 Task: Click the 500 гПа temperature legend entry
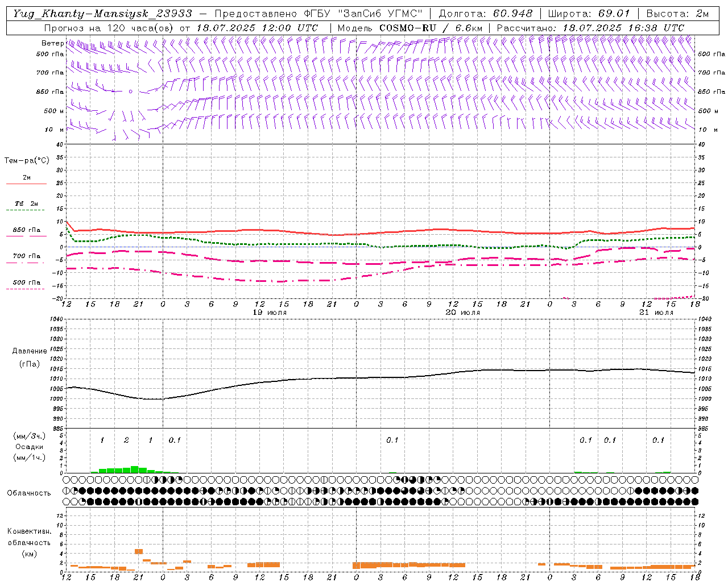pos(27,282)
